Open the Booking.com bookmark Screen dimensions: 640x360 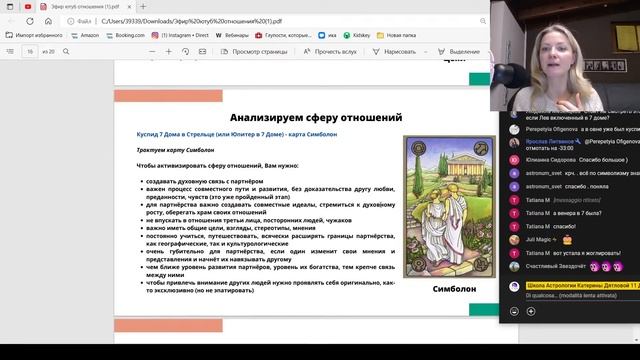(x=125, y=36)
